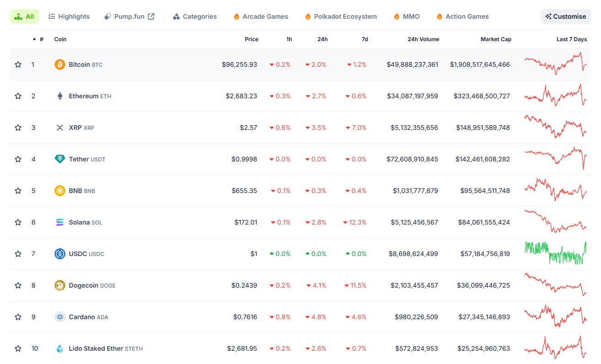Sort by 24h Volume column

tap(424, 39)
